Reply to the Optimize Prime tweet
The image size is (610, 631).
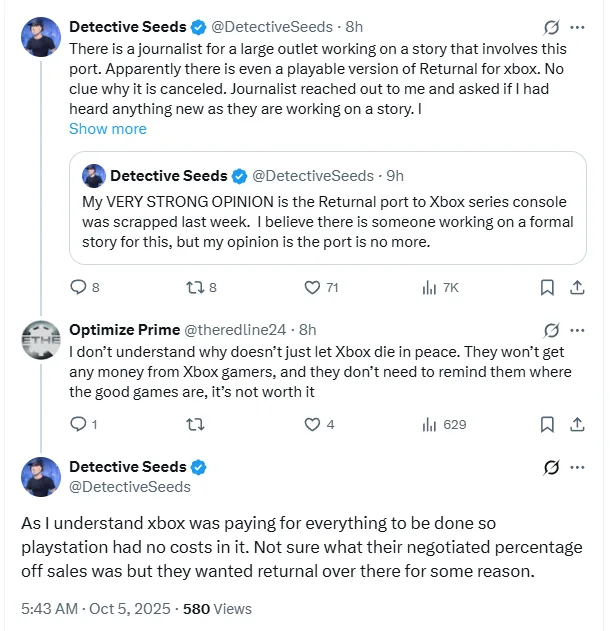(79, 424)
